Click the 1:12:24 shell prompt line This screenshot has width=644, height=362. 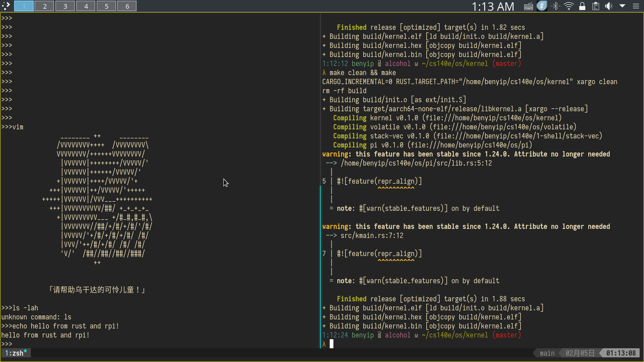[x=422, y=335]
